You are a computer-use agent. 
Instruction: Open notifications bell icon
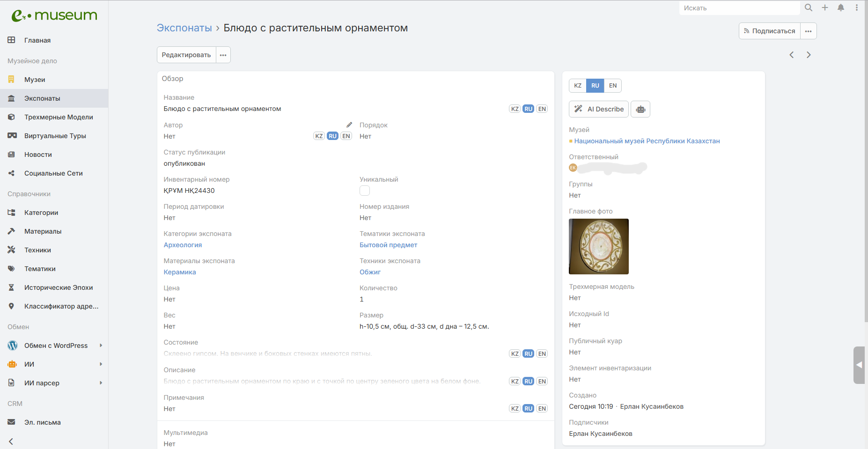[x=841, y=7]
